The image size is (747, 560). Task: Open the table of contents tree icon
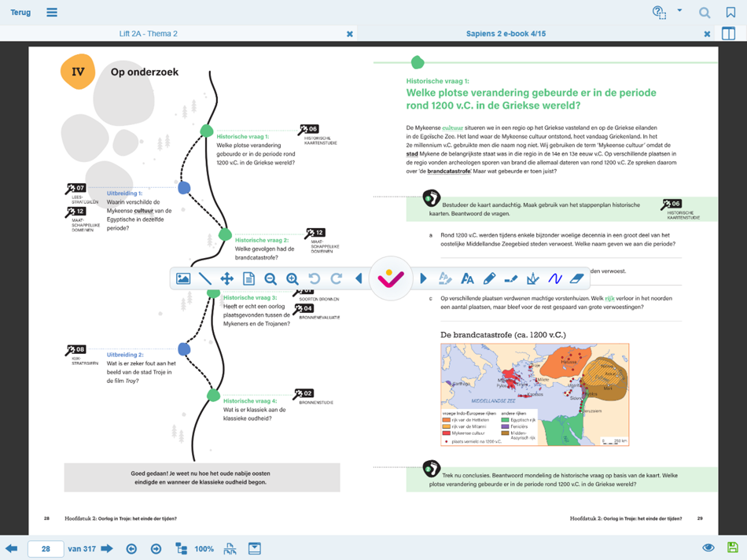click(182, 549)
